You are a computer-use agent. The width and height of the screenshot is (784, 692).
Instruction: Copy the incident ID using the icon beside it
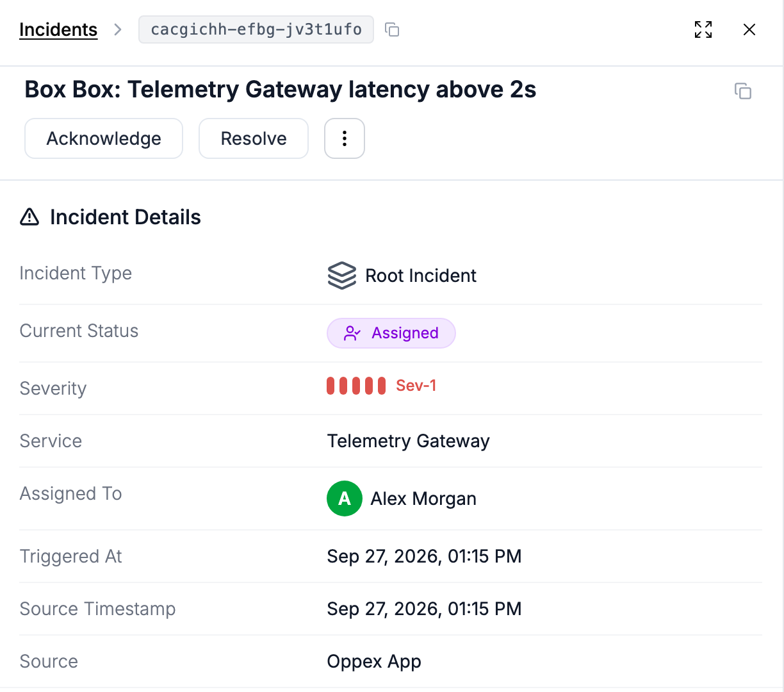pyautogui.click(x=392, y=29)
